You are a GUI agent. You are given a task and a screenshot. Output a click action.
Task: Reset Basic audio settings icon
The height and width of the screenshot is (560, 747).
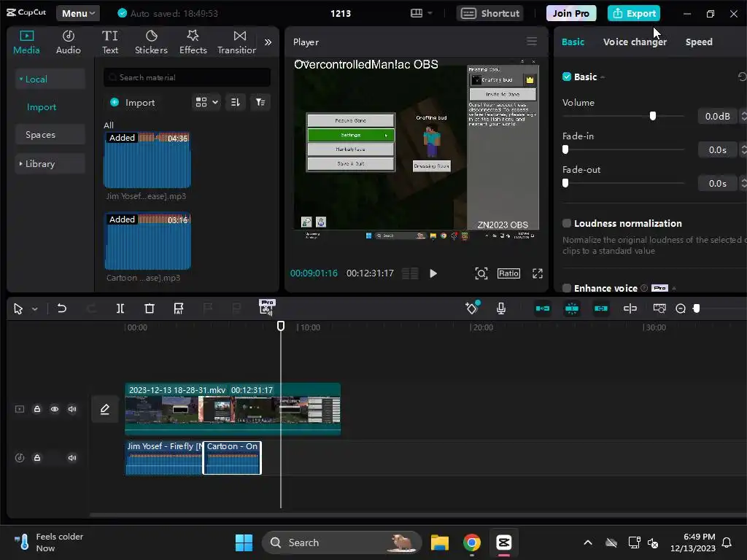(x=742, y=77)
